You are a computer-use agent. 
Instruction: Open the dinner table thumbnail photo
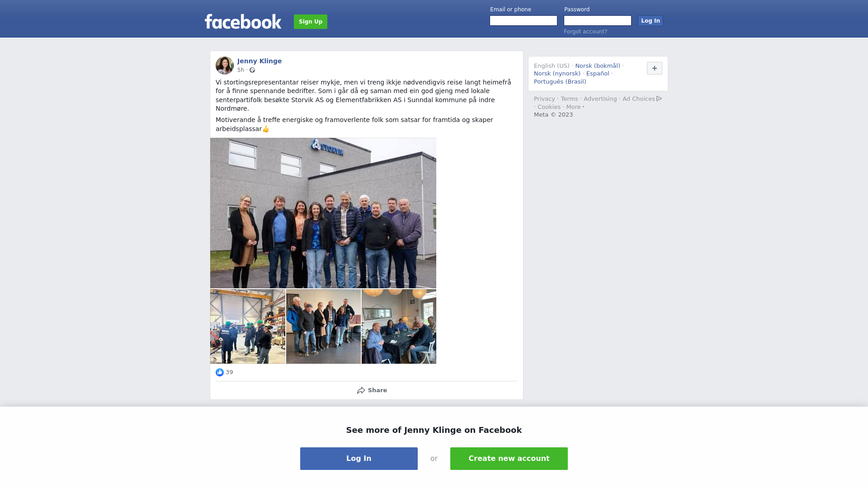point(399,327)
